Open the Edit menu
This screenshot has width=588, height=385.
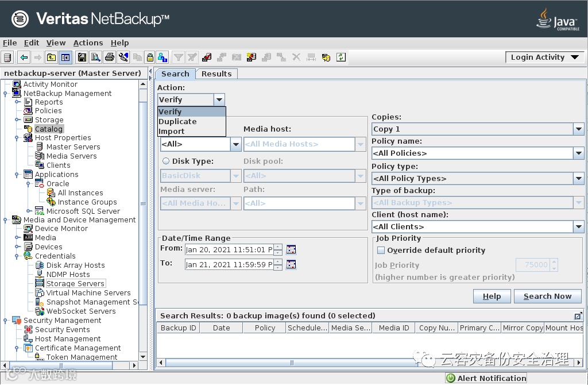point(32,43)
